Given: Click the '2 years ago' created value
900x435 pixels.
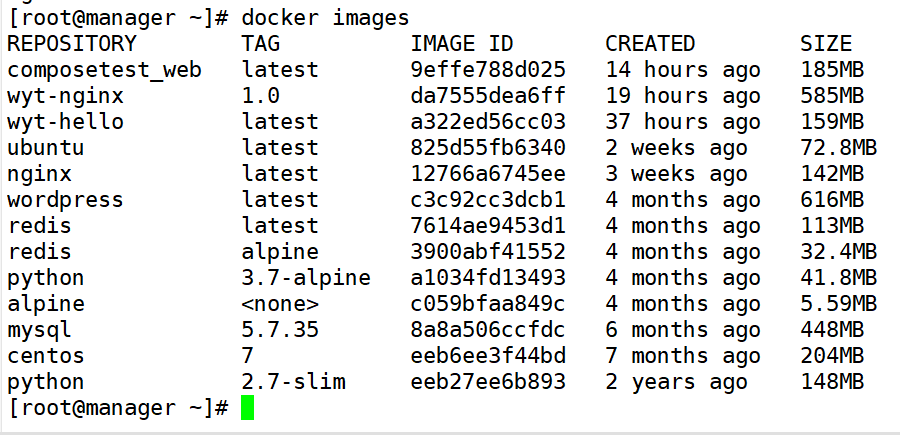Looking at the screenshot, I should coord(676,383).
